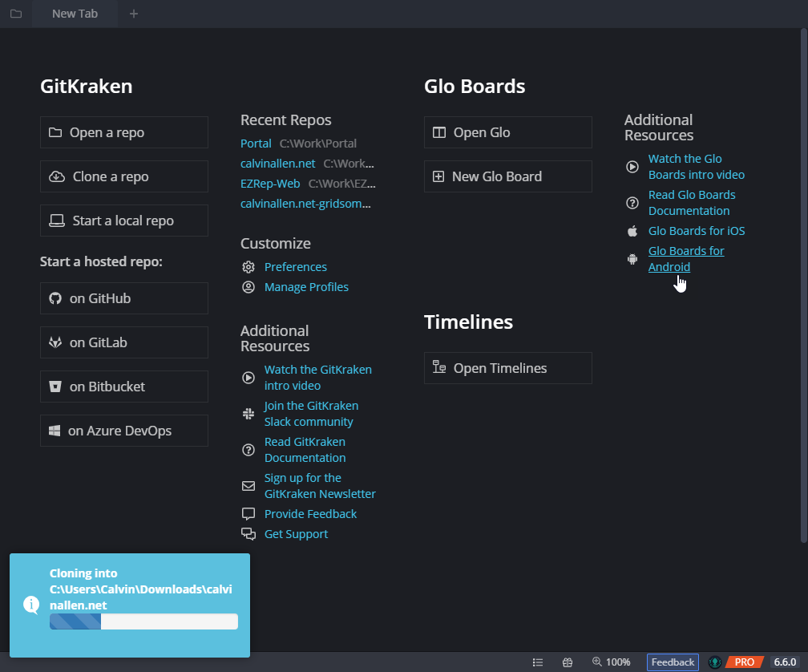Click the "Start a hosted repo:" label
Screen dimensions: 808x672
[x=101, y=261]
